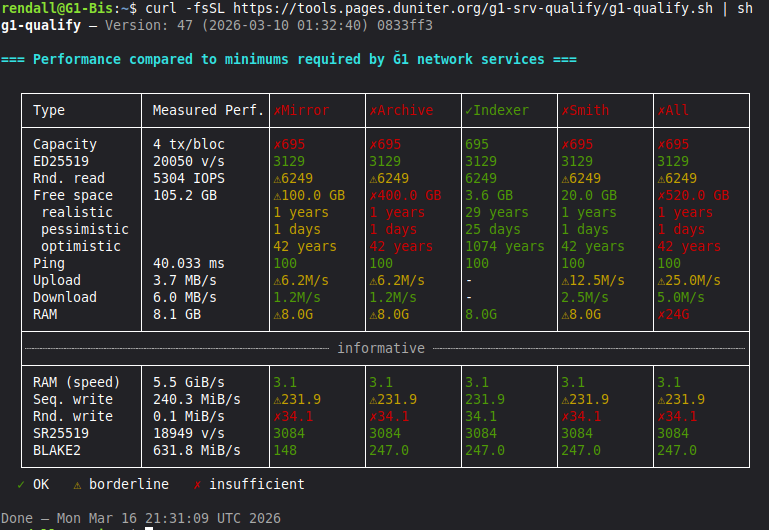Click the red cross beside Mirror header

[x=277, y=111]
